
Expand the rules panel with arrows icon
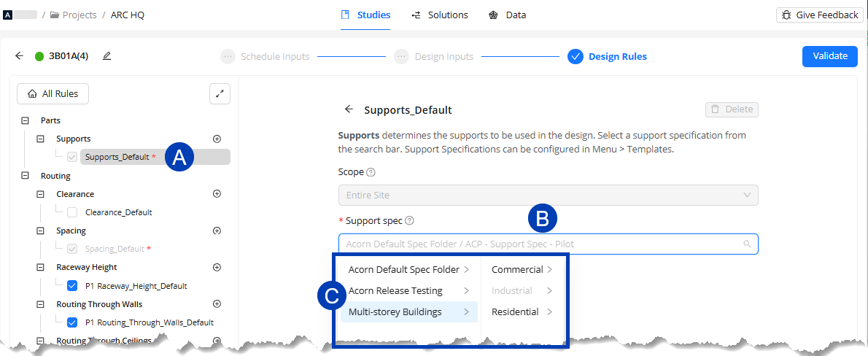(220, 93)
